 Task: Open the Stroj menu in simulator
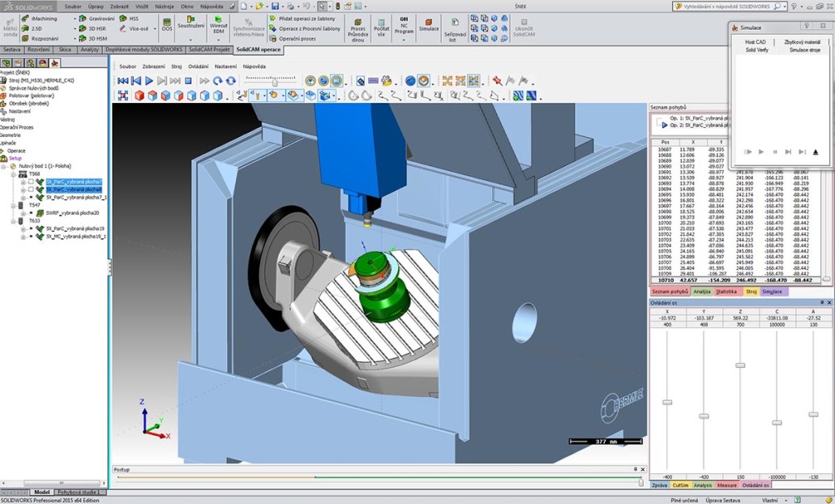pos(176,66)
